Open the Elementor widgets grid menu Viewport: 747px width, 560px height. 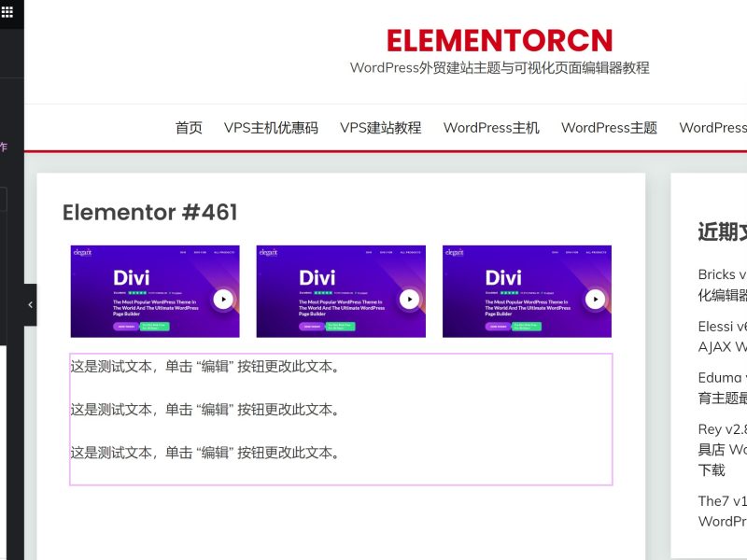(7, 11)
